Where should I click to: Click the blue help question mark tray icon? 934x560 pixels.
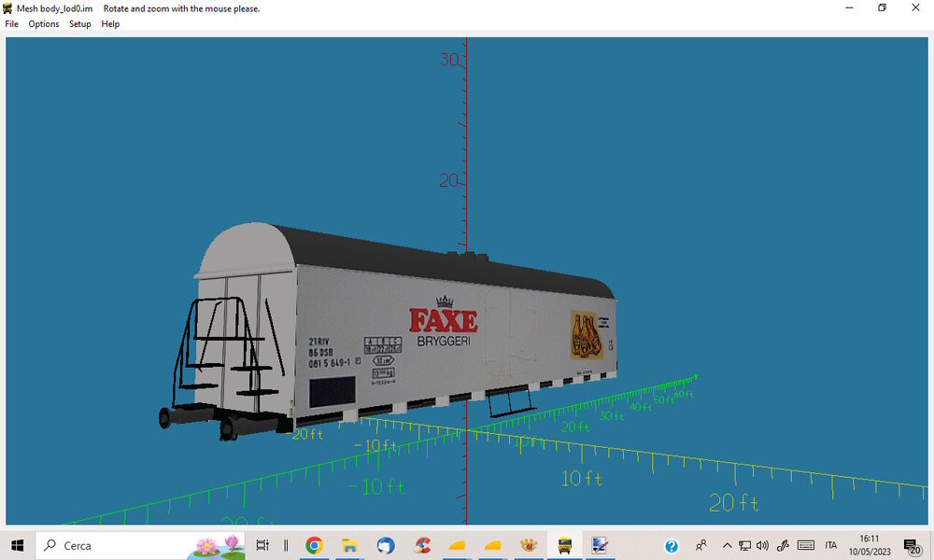[672, 546]
